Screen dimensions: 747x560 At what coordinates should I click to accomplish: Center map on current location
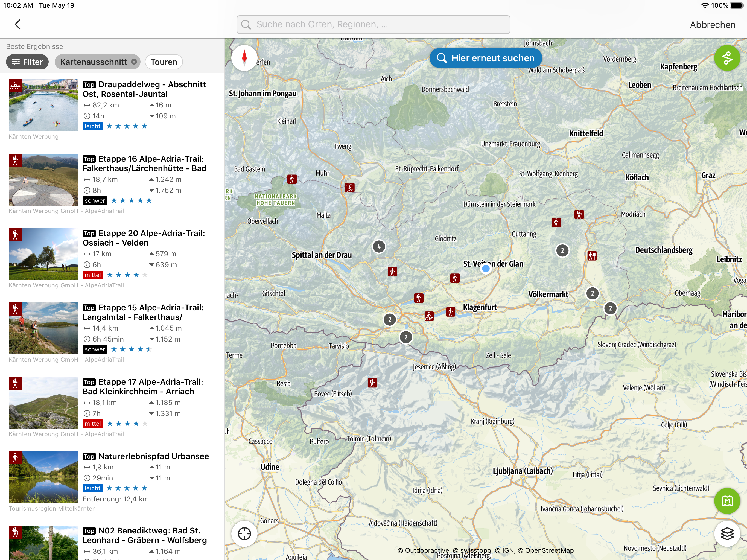244,534
